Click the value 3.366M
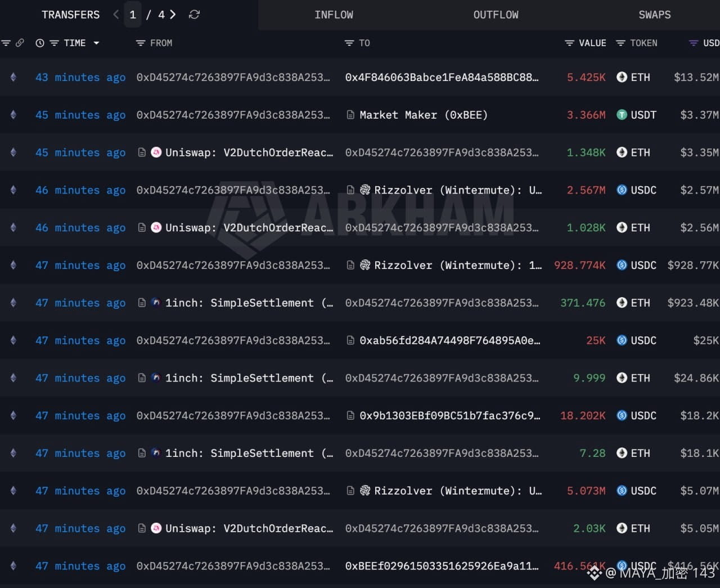720x588 pixels. click(586, 115)
